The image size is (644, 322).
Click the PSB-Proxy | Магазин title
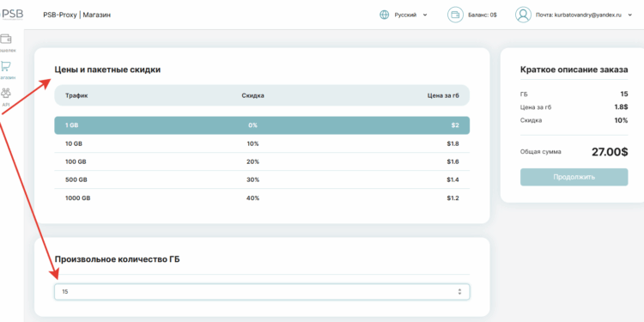[x=76, y=15]
